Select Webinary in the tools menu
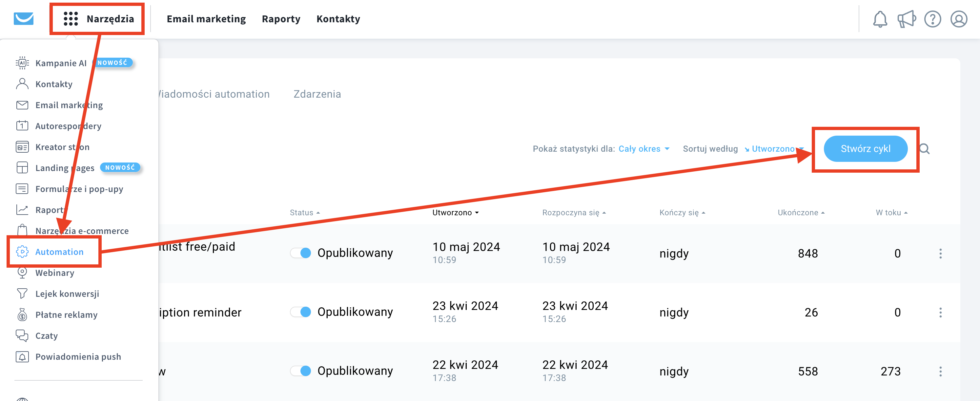980x401 pixels. pyautogui.click(x=55, y=273)
